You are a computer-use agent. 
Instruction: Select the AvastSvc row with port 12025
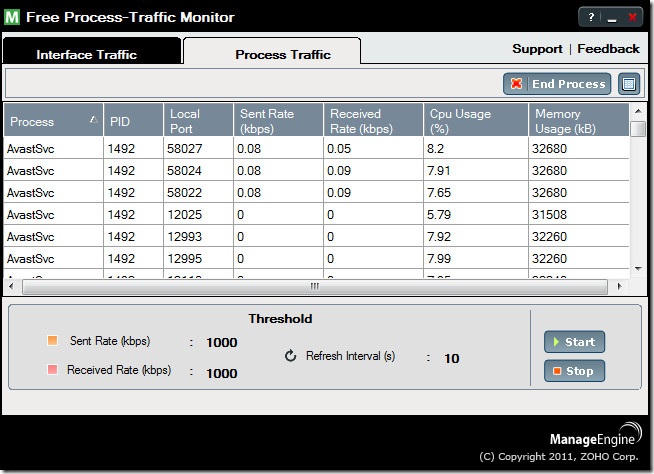(x=316, y=215)
